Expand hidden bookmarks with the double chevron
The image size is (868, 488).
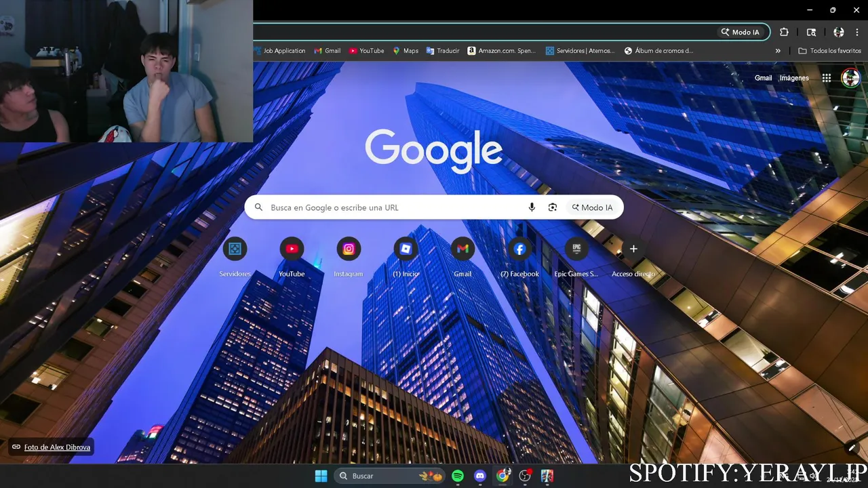[x=778, y=51]
